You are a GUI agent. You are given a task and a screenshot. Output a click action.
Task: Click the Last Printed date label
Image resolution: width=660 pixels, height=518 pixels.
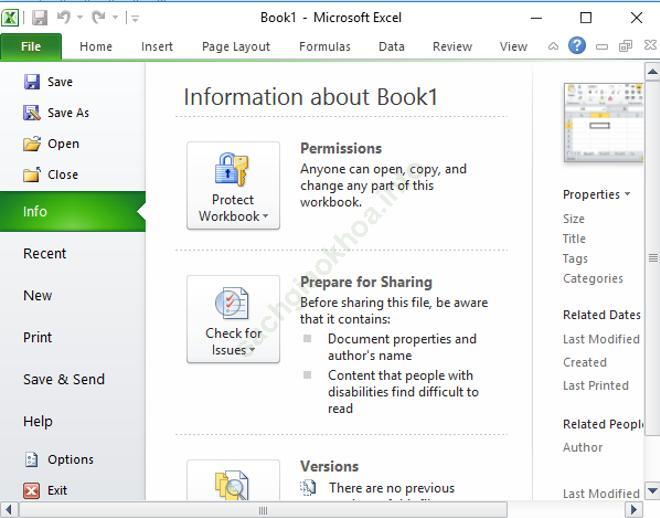[596, 385]
